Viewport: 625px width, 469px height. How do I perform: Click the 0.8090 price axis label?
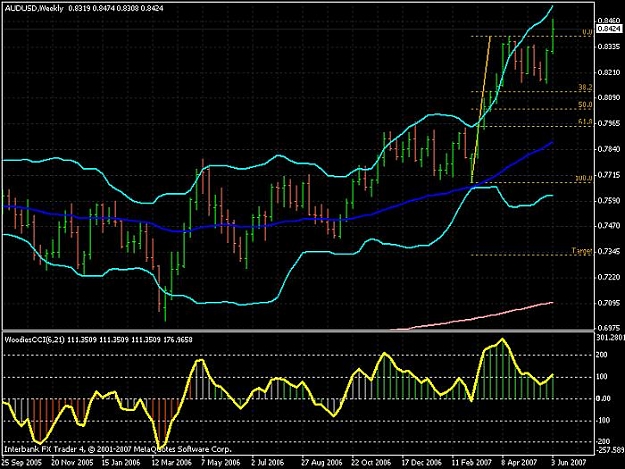click(x=609, y=97)
